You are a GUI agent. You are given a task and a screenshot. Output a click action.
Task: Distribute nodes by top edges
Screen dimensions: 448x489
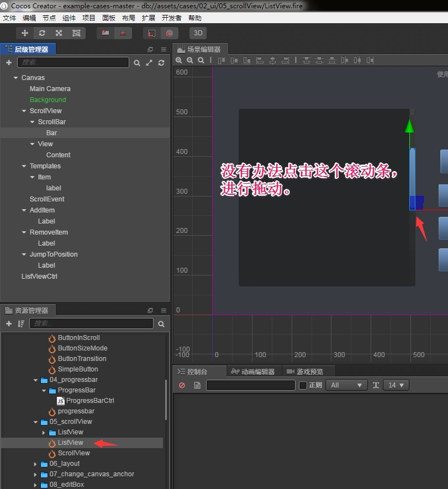[306, 60]
